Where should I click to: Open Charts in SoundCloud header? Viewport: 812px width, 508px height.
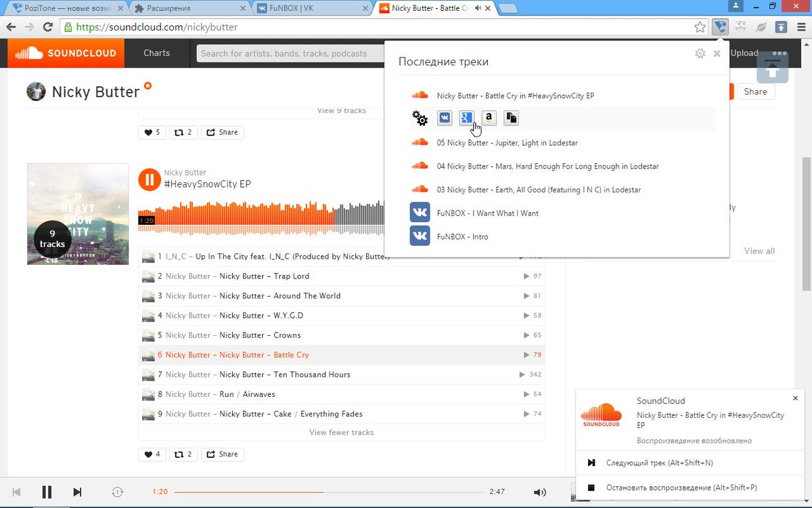(x=156, y=53)
